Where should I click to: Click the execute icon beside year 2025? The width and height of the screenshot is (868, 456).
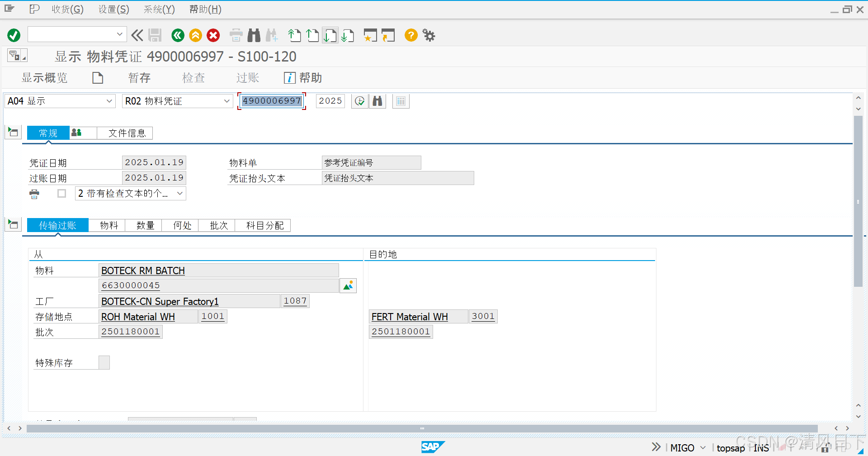[x=359, y=101]
